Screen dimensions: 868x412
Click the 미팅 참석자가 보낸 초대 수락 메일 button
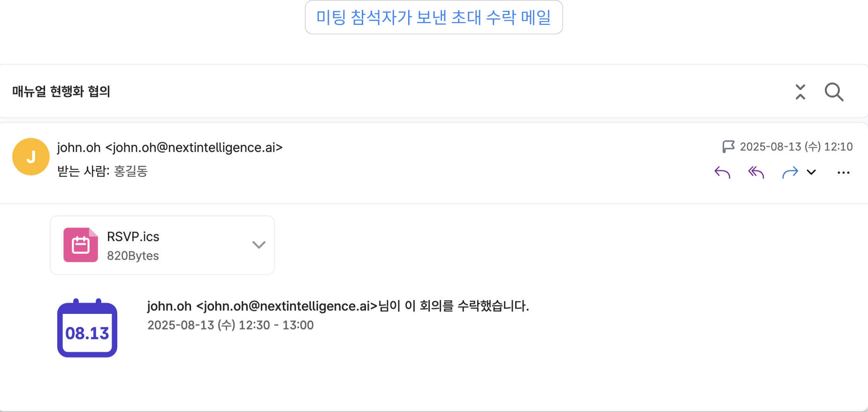[434, 17]
